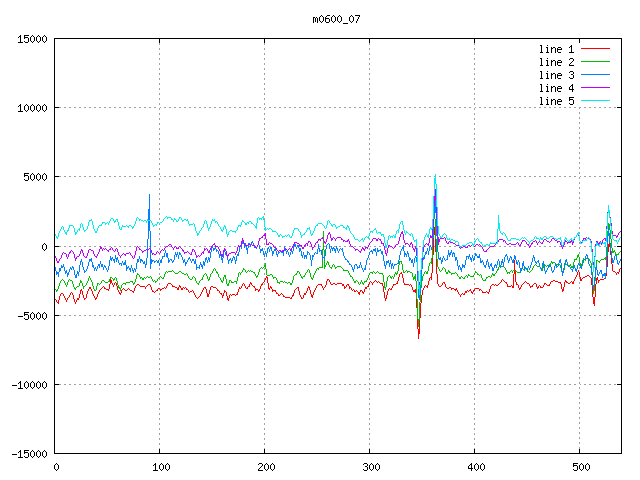Click the green line 2 legend sample

coord(595,62)
